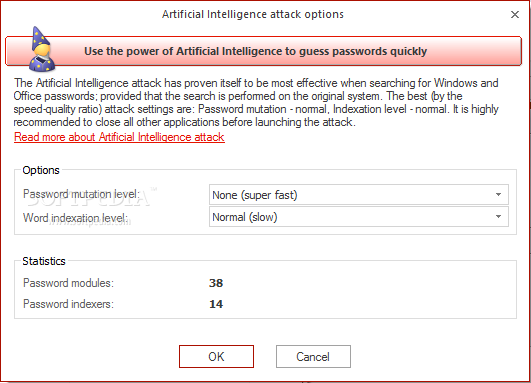Click the dialog title bar text

click(x=253, y=15)
